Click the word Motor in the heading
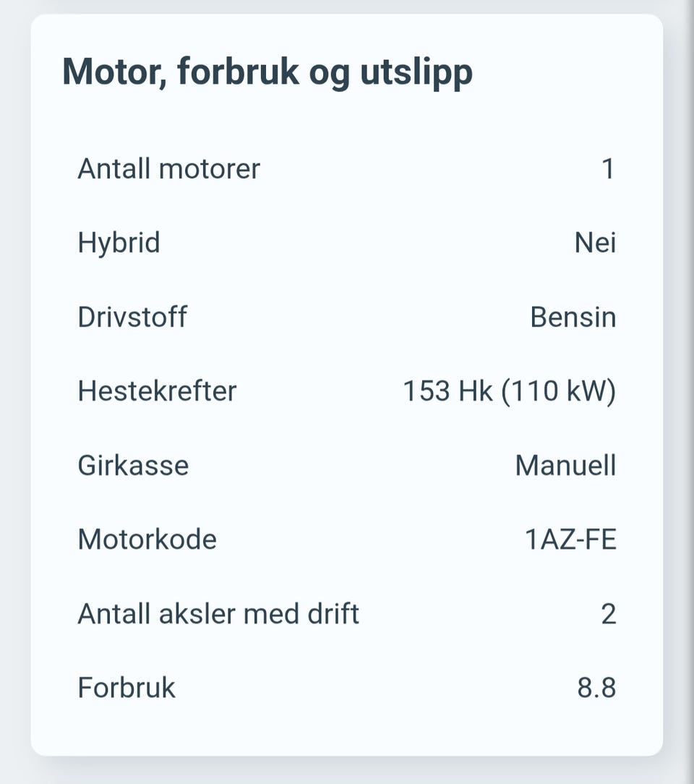Viewport: 694px width, 784px height. 114,73
